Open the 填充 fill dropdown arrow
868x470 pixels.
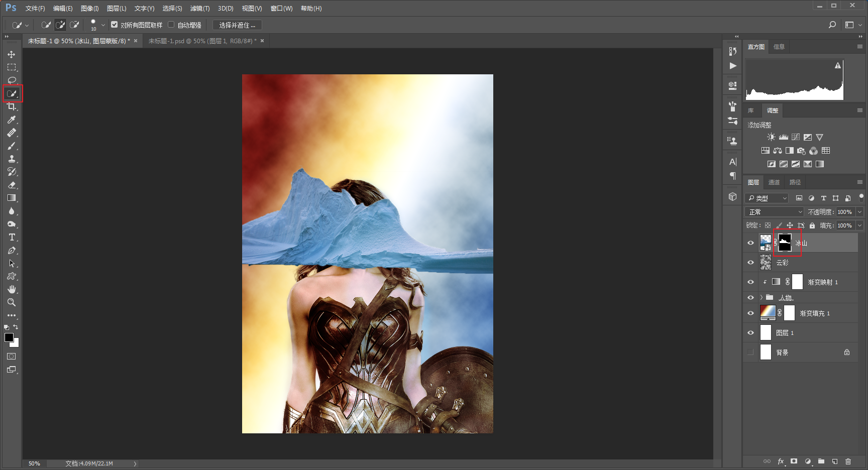(x=860, y=225)
